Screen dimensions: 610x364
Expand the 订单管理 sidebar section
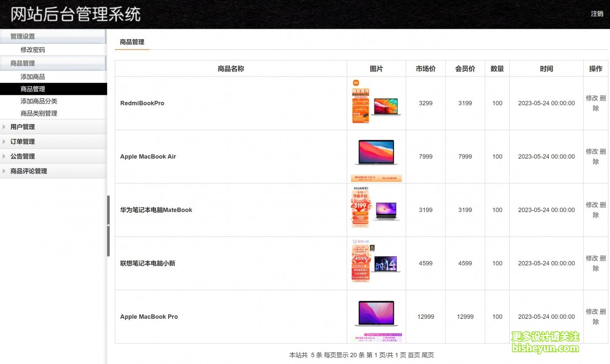pyautogui.click(x=53, y=142)
